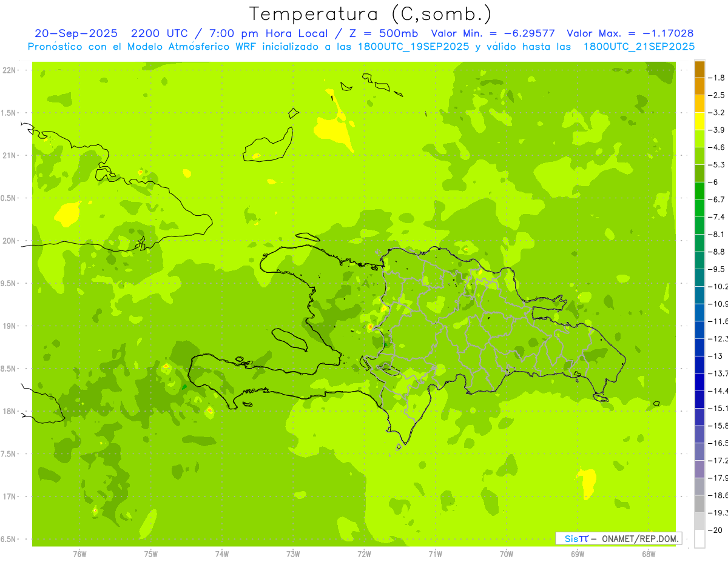728x562 pixels.
Task: Click the -13 colorbar value
Action: click(716, 356)
